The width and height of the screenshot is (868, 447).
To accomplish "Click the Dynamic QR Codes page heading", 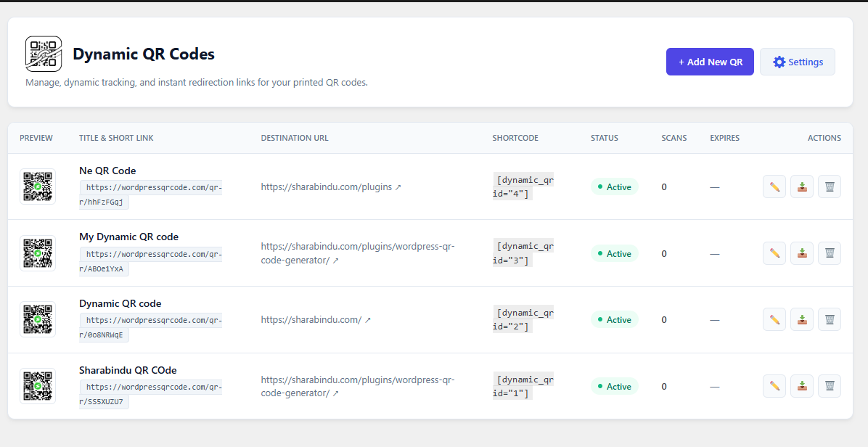I will click(144, 54).
